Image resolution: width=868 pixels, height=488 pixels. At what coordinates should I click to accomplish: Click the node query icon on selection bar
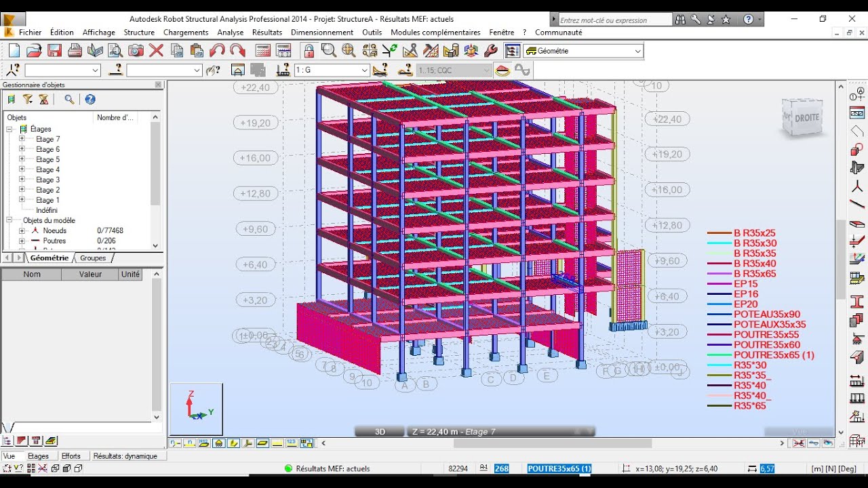coord(13,70)
